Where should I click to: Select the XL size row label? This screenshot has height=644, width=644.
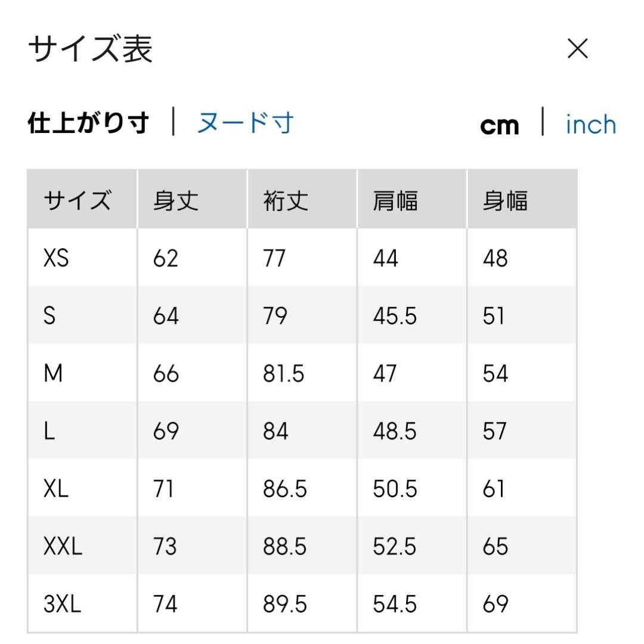point(56,489)
